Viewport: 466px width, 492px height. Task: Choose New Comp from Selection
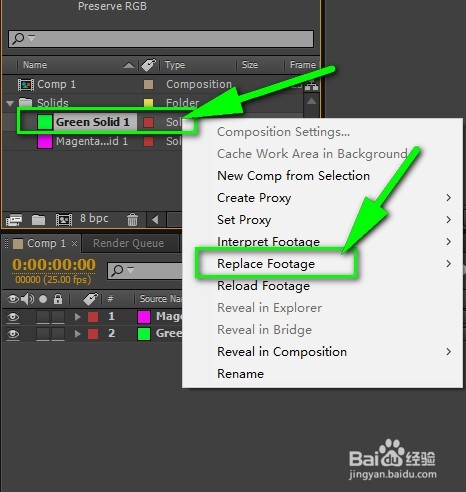tap(293, 176)
